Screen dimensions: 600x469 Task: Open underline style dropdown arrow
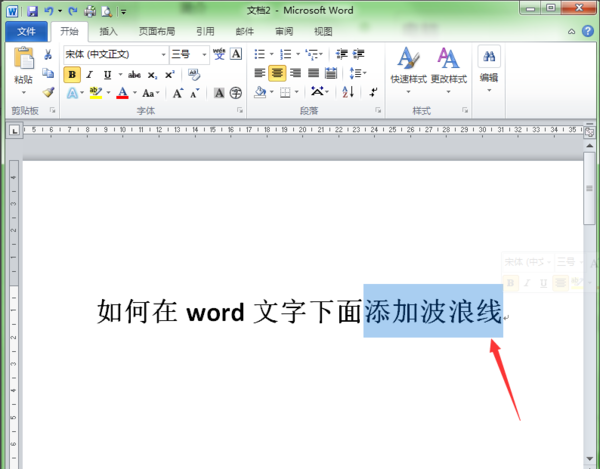(x=120, y=74)
